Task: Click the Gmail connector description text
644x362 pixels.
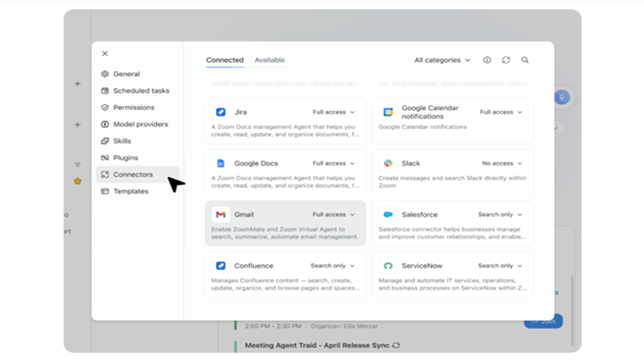Action: tap(285, 233)
